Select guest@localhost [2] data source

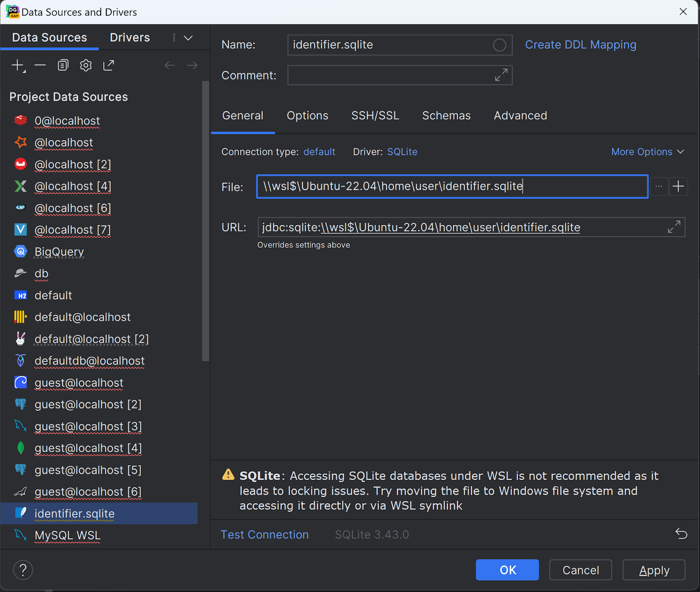pos(99,404)
